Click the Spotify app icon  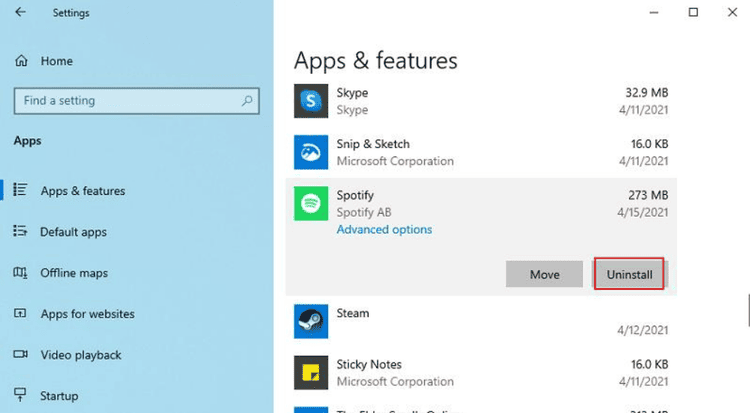(311, 203)
